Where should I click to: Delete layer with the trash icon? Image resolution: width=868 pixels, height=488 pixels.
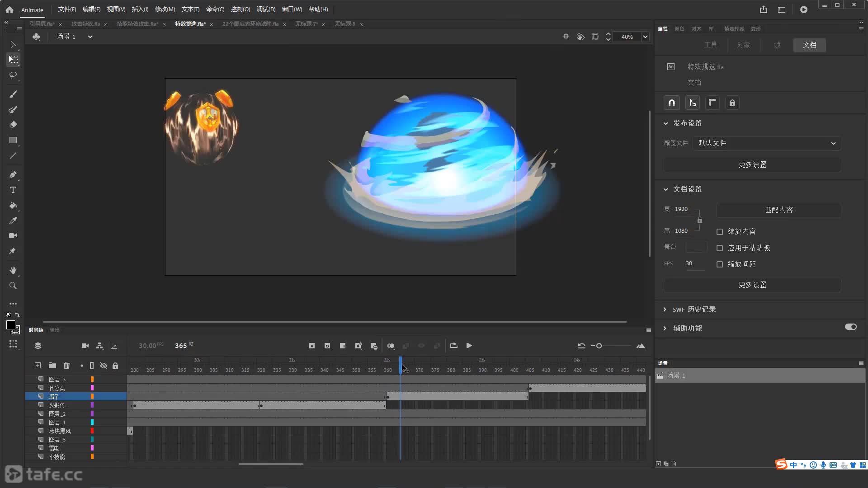pos(67,366)
